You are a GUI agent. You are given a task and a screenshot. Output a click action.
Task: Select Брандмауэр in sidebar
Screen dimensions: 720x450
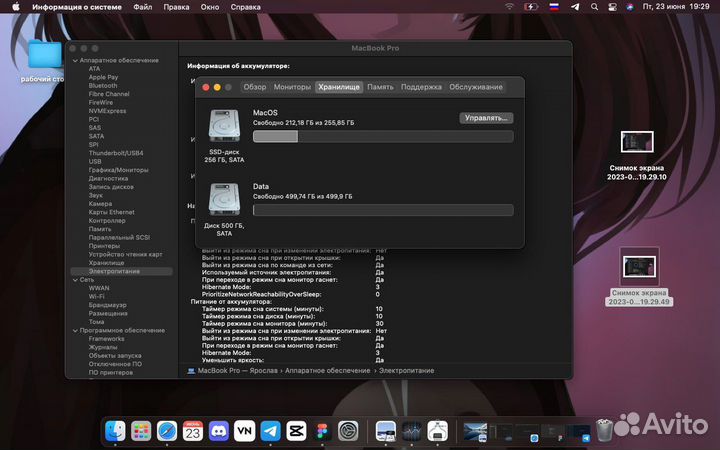coord(107,305)
